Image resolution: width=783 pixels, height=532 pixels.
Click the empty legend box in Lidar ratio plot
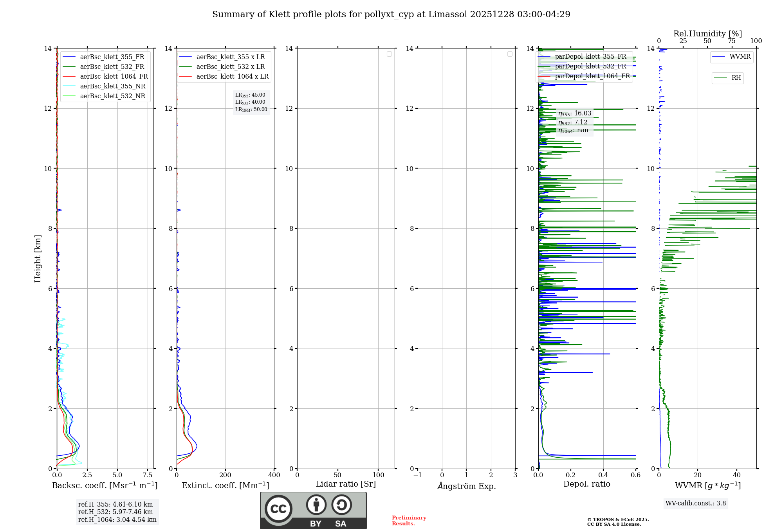pyautogui.click(x=389, y=54)
